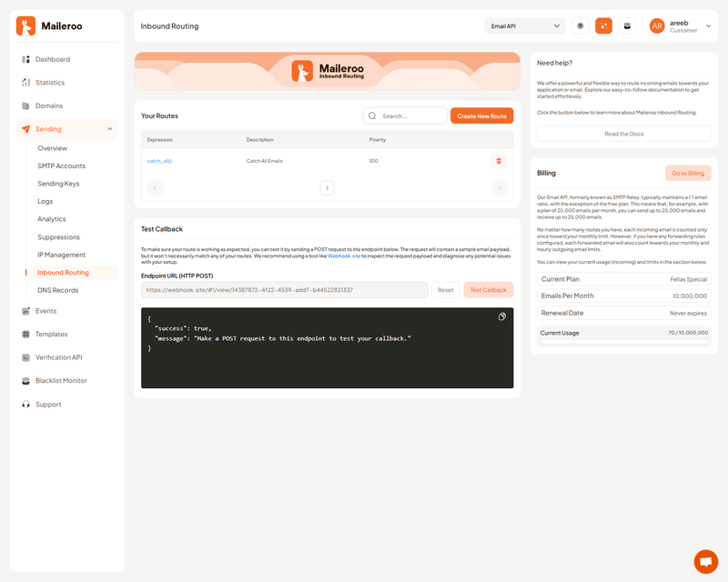Go to next page of routes
The image size is (728, 582).
click(x=499, y=188)
